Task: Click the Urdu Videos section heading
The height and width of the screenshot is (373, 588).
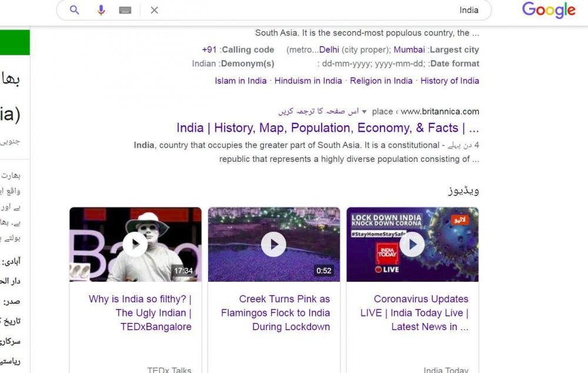Action: click(463, 191)
